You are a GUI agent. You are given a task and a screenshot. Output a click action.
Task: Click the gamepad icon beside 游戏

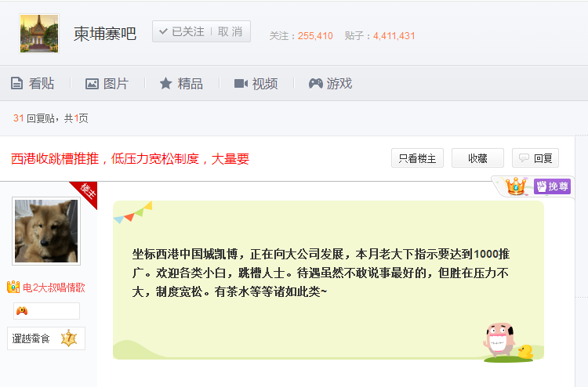pos(316,84)
